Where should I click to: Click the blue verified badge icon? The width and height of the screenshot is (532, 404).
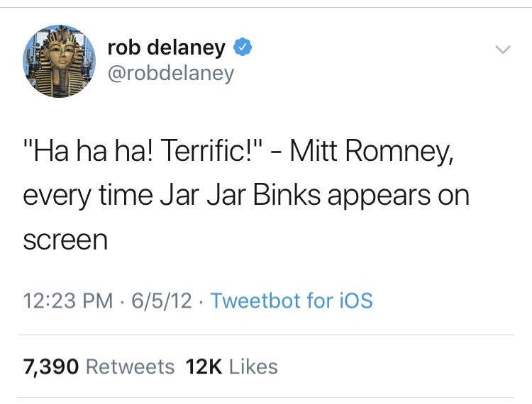click(242, 48)
